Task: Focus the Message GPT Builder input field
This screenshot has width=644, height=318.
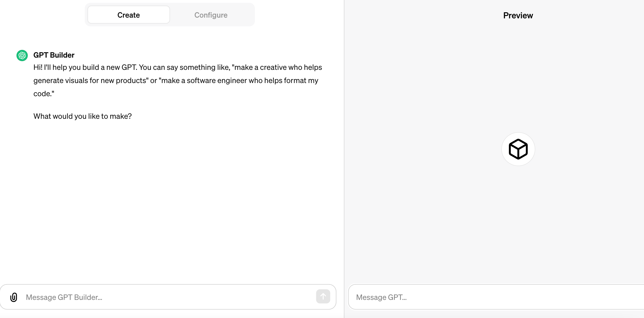Action: (168, 297)
